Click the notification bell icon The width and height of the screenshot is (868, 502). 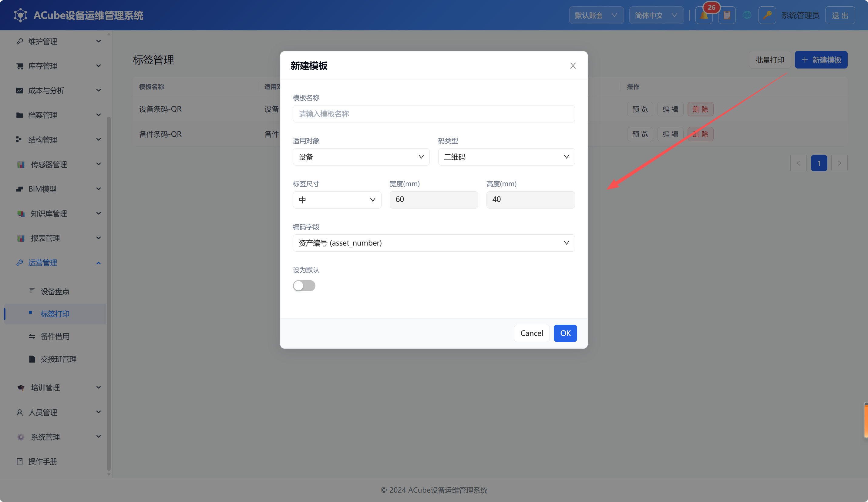pyautogui.click(x=704, y=15)
